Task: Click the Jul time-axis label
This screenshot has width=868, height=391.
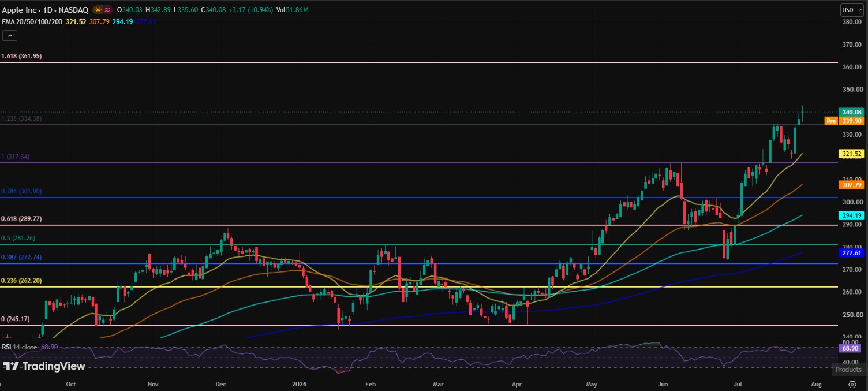Action: pos(738,383)
